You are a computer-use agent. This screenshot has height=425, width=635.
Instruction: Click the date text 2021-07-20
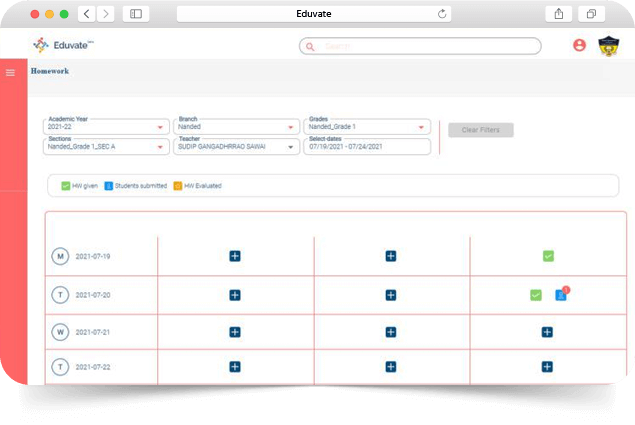[x=93, y=295]
